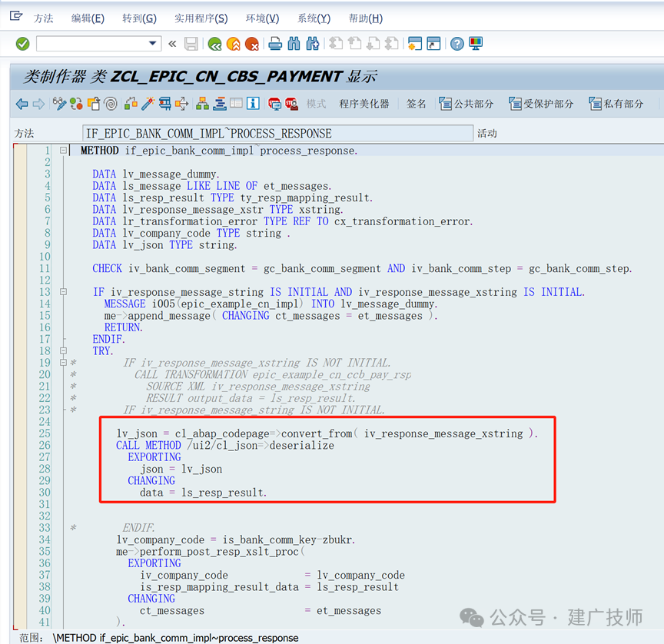
Task: Click the Previous Page icon
Action: point(354,43)
